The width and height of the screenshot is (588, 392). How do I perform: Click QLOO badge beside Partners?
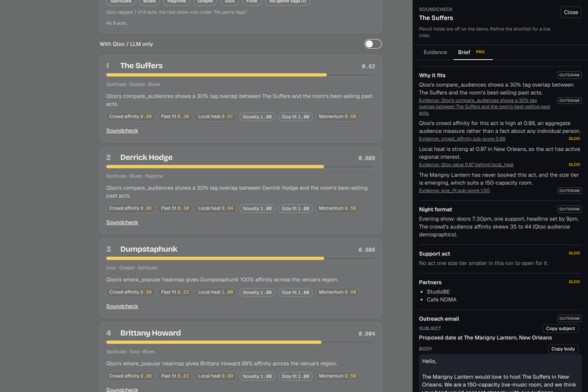574,282
